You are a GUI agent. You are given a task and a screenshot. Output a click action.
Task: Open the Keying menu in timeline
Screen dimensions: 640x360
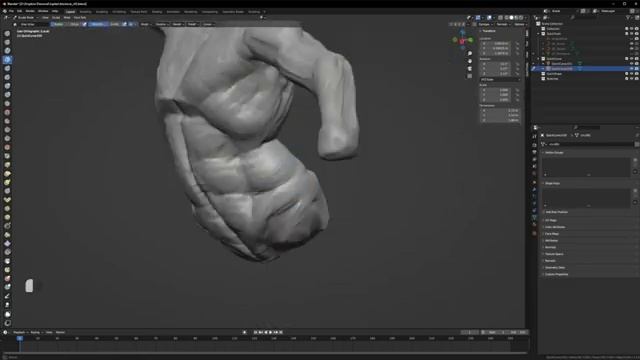(x=36, y=332)
